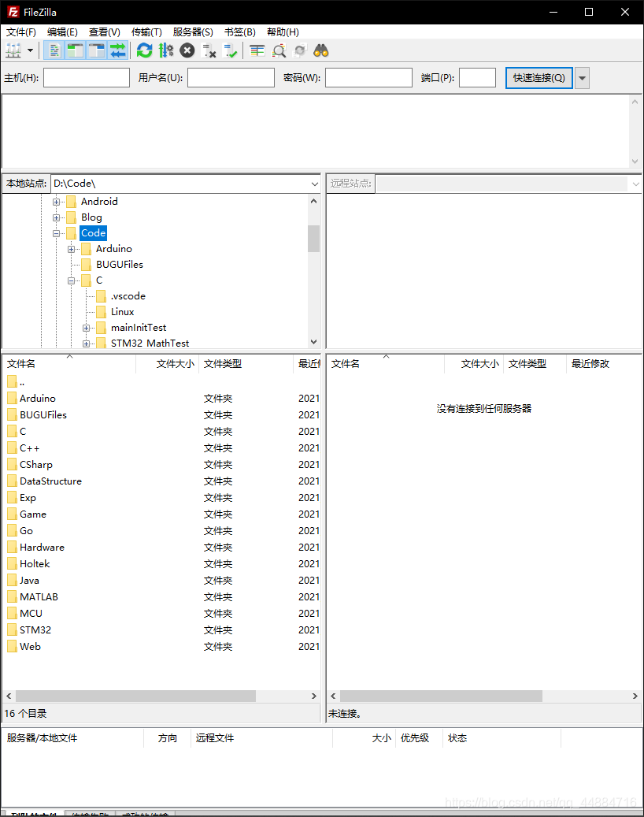Select the BUGUFiles folder in the tree
The image size is (644, 817).
pos(119,265)
